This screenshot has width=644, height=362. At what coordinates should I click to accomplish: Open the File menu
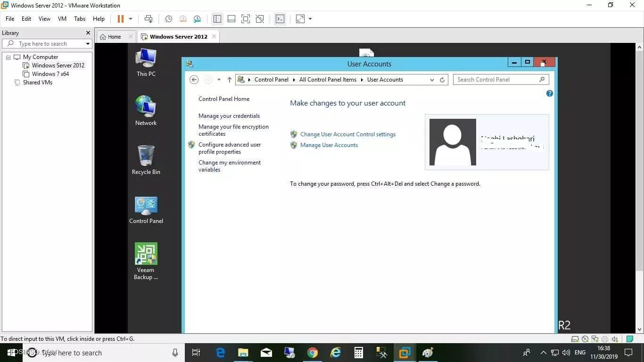click(x=10, y=19)
